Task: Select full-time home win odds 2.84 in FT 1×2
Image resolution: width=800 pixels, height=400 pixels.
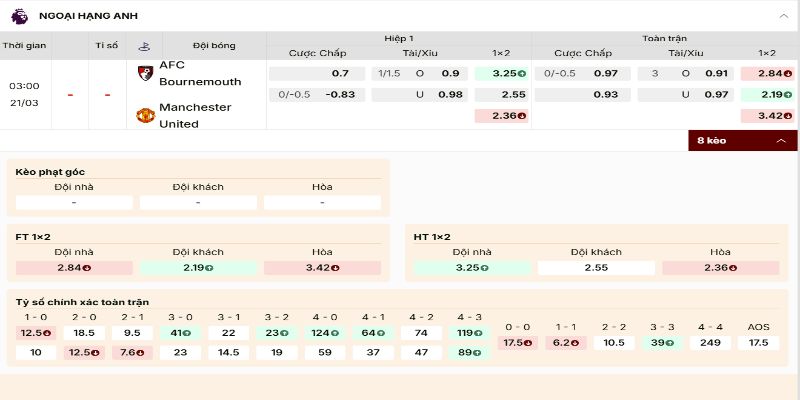Action: click(x=74, y=268)
